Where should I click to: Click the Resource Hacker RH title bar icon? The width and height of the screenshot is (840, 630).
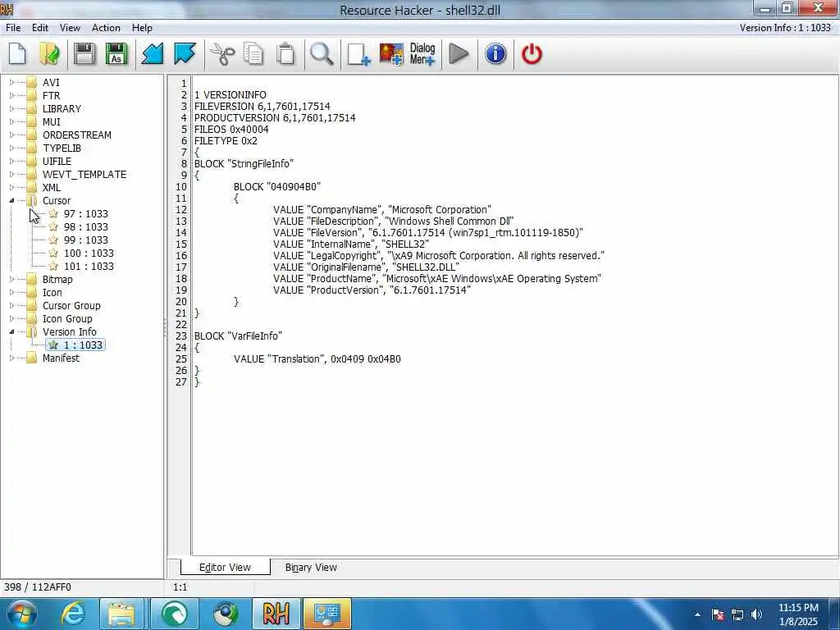tap(7, 9)
